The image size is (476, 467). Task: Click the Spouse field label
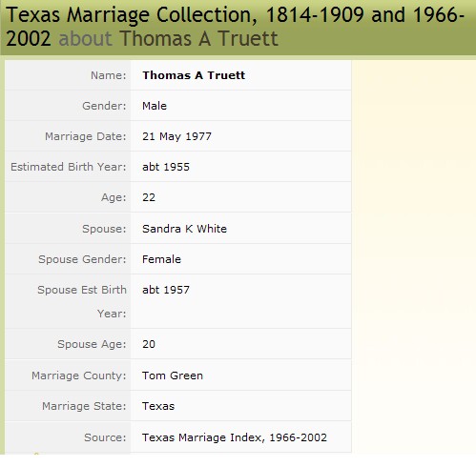pos(104,229)
